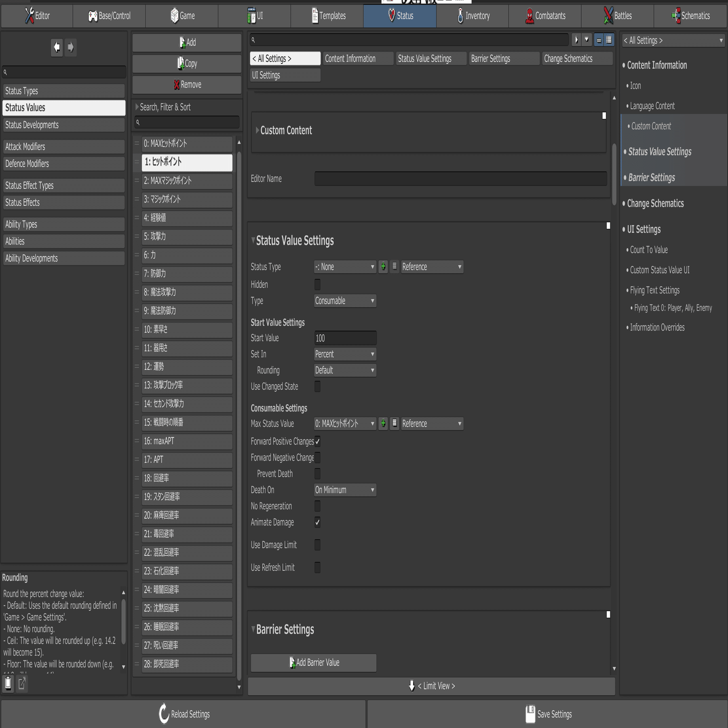The image size is (728, 728).
Task: Toggle Prevent Death checkbox
Action: pos(317,474)
